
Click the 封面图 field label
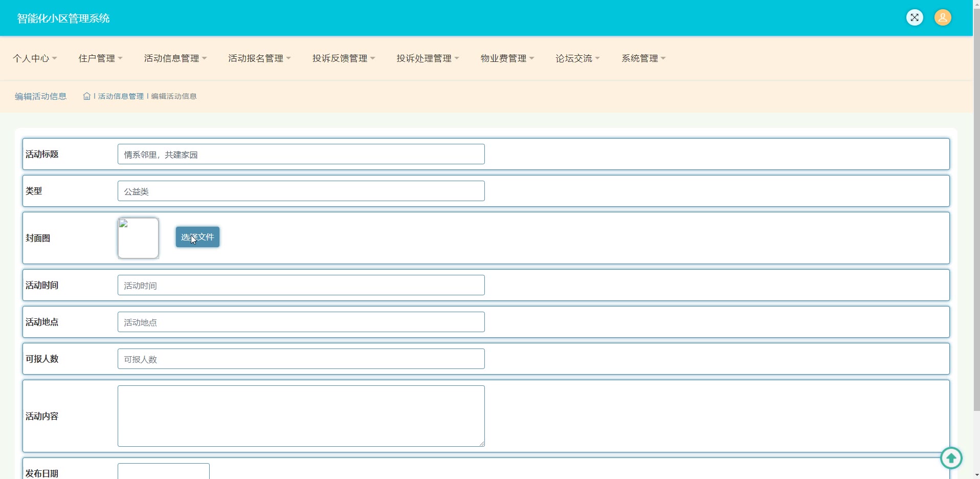pyautogui.click(x=38, y=238)
